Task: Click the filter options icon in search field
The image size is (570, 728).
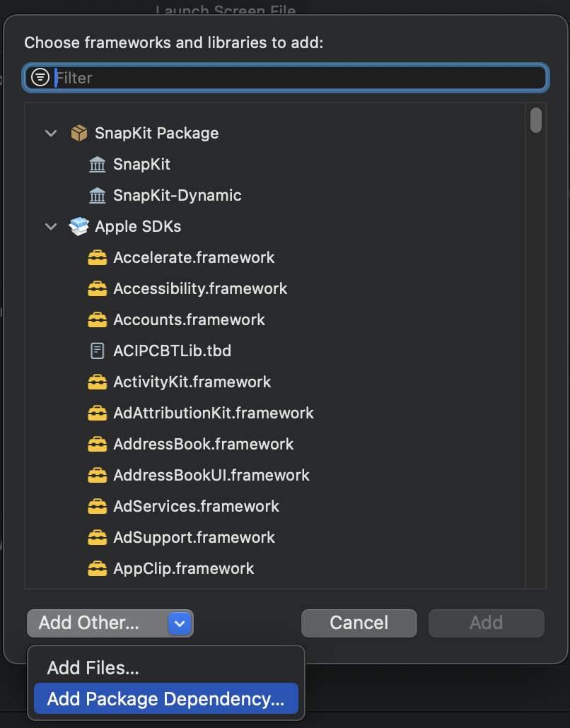Action: click(40, 77)
